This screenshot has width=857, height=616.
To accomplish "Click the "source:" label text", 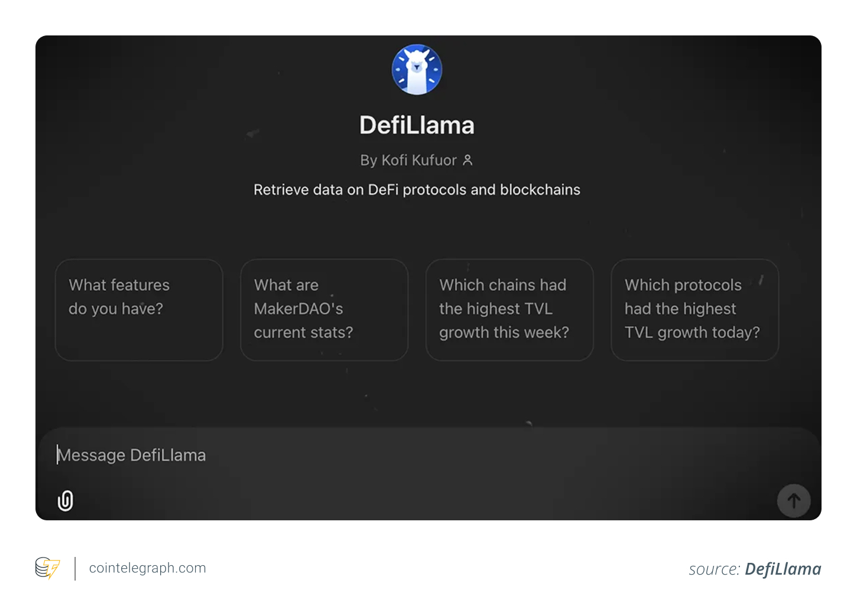I will tap(714, 569).
